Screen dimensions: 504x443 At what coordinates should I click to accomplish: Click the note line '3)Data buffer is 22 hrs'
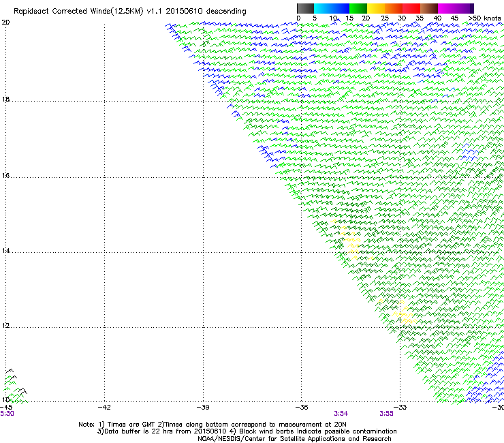pos(247,431)
